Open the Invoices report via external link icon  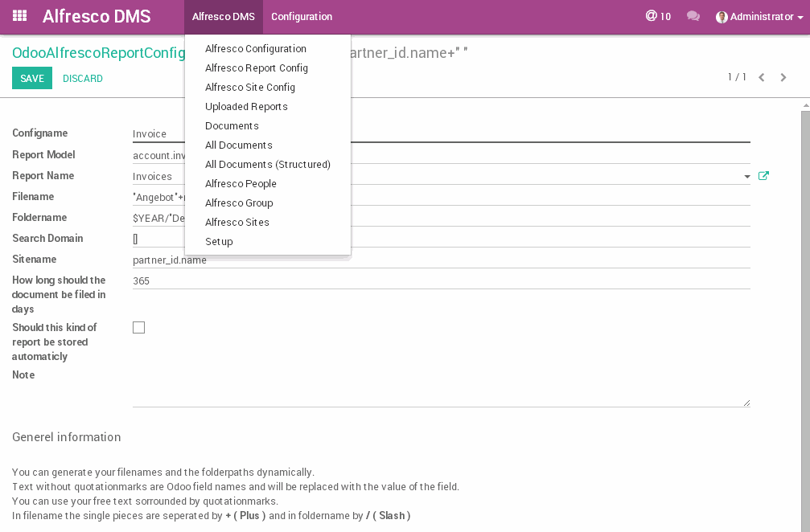(x=763, y=176)
